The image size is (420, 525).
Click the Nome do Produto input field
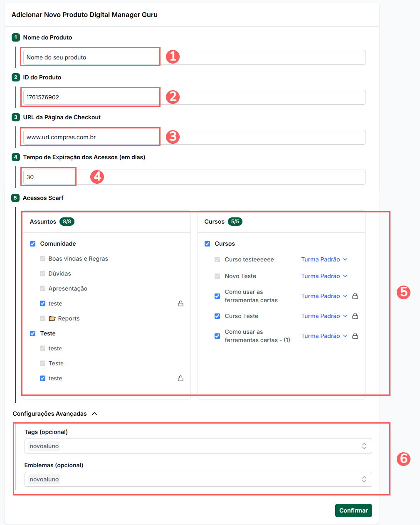[194, 57]
